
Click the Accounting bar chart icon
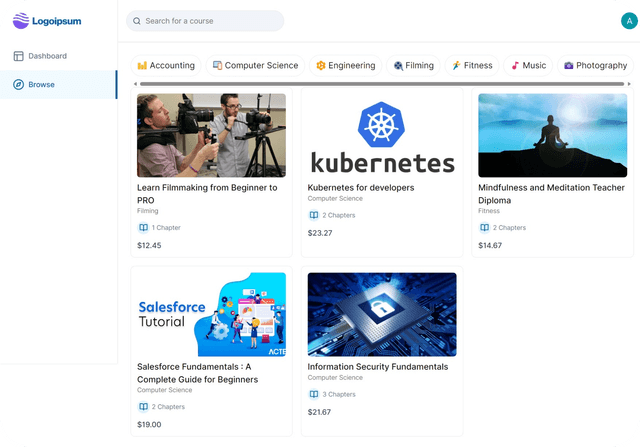[x=142, y=65]
